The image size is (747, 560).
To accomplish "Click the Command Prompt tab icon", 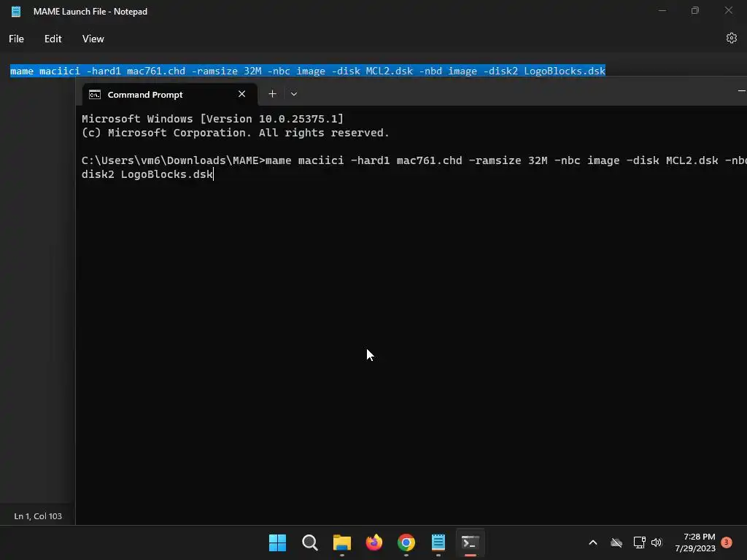I will 95,94.
